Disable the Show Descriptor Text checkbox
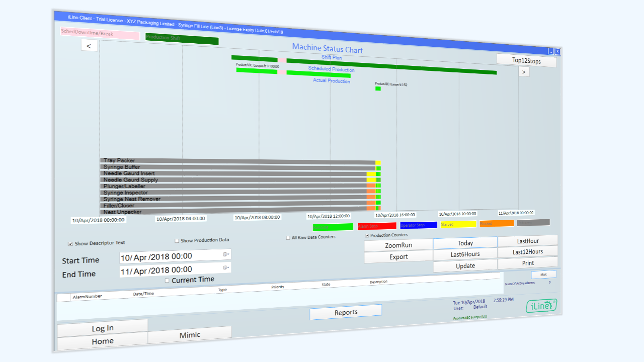 [x=70, y=243]
